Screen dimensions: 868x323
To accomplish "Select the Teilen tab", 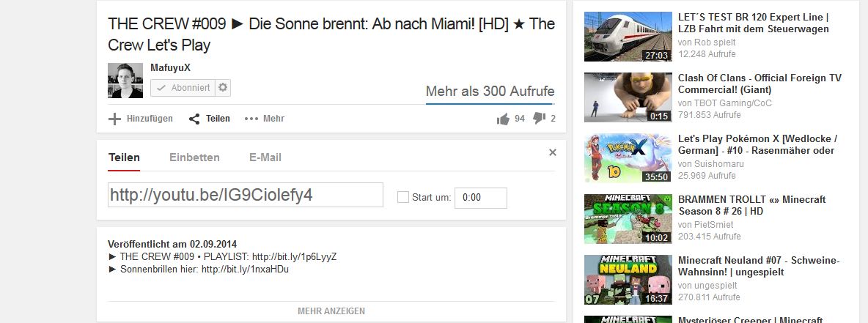I will point(124,157).
